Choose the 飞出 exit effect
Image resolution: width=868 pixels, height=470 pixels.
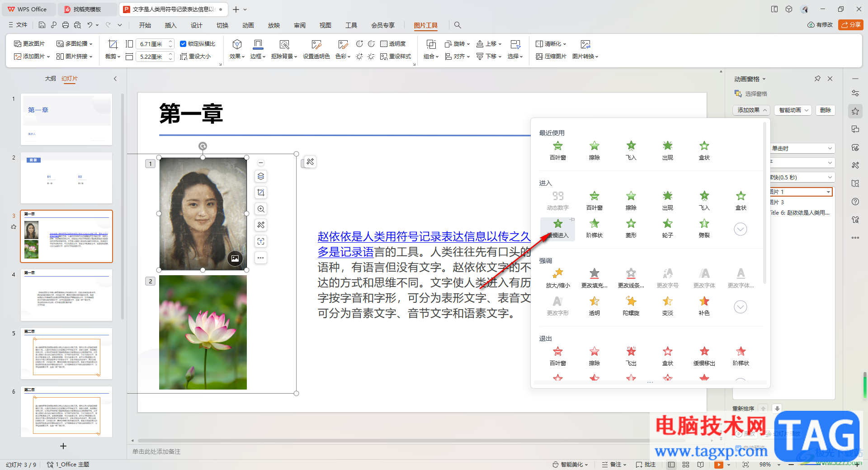pos(631,357)
